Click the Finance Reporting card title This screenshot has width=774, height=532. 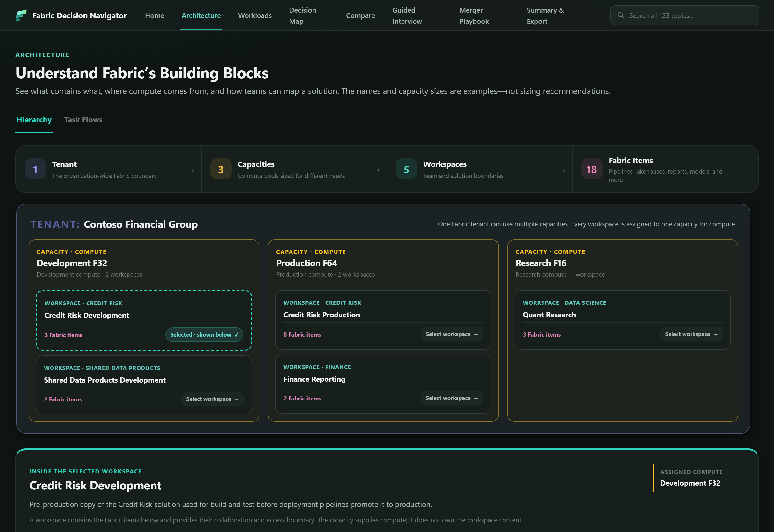pos(314,379)
